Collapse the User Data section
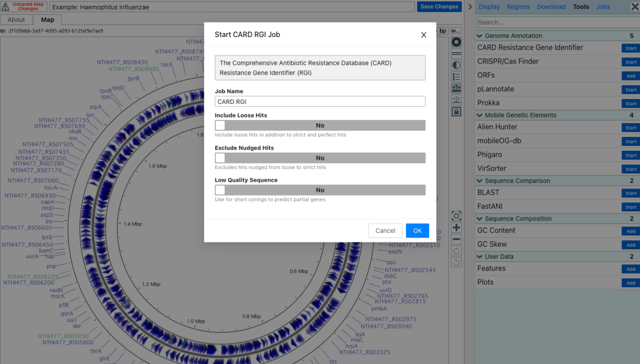Viewport: 640px width, 364px height. (557, 256)
